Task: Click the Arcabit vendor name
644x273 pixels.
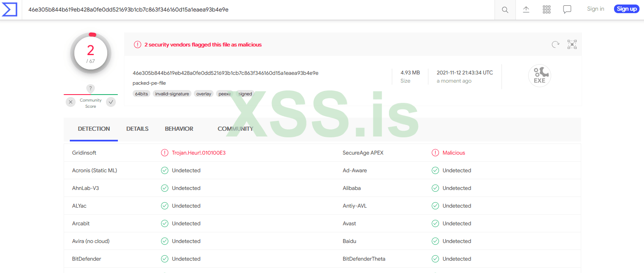Action: point(81,223)
